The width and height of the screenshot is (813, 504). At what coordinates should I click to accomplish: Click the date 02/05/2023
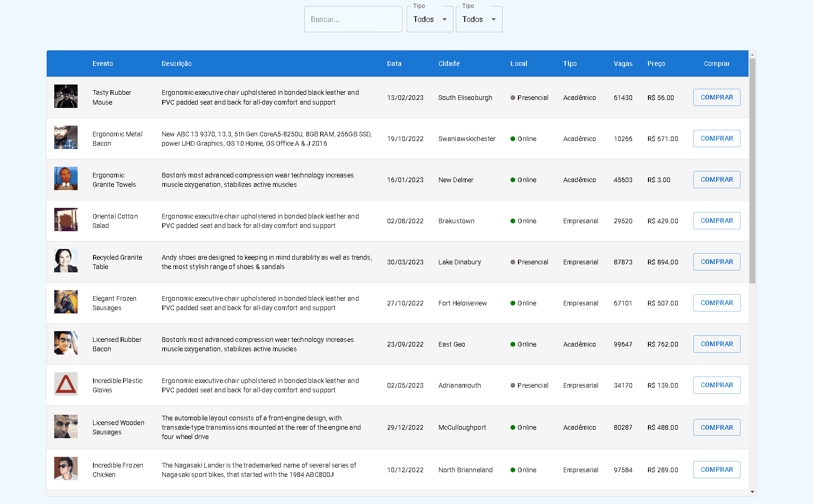[405, 385]
